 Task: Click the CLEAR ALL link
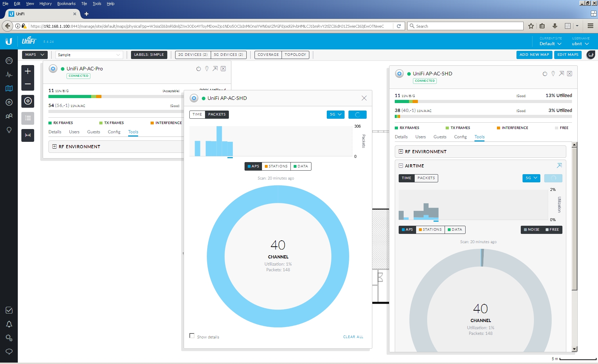tap(353, 337)
